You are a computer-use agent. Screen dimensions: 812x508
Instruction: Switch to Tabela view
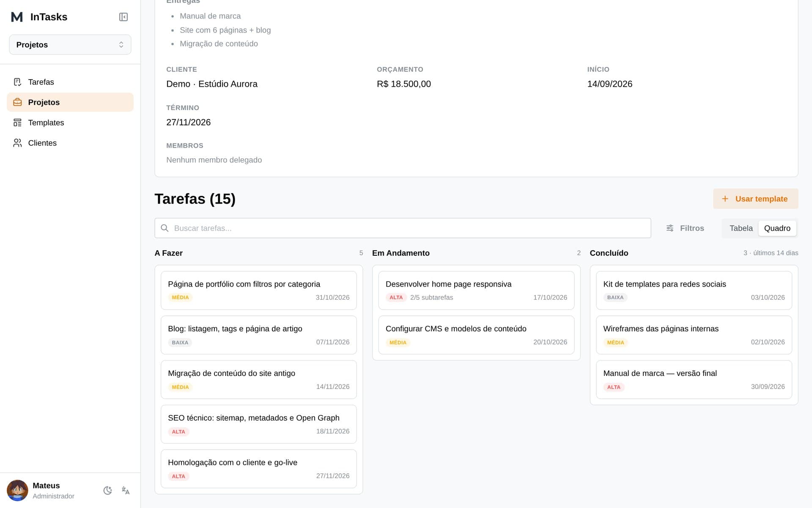(741, 228)
